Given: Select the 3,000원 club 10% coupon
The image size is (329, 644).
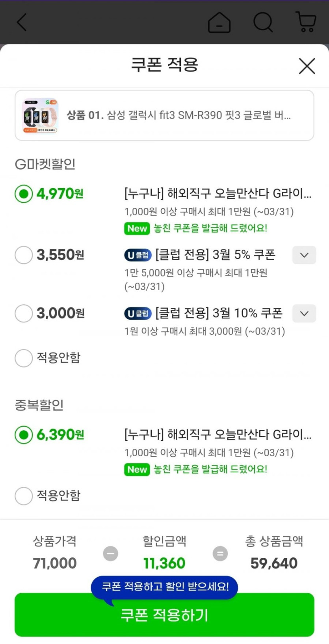Looking at the screenshot, I should click(24, 313).
